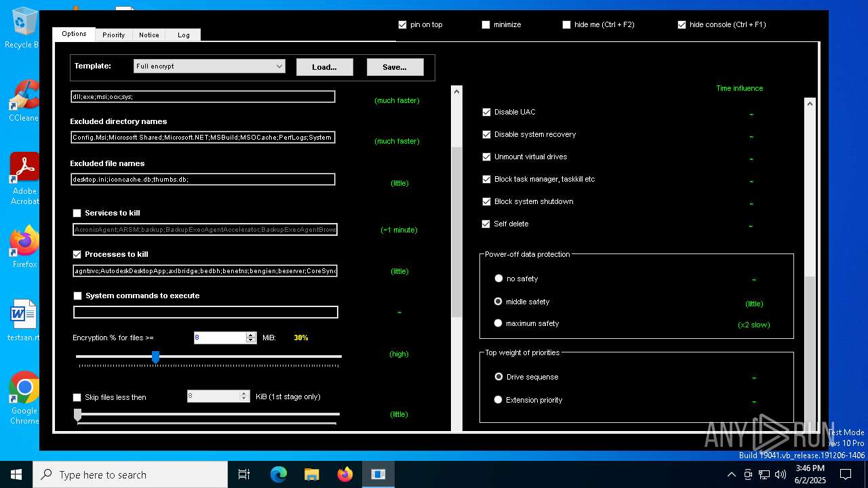Click encryption percentage slider thumb
The image size is (868, 488).
pos(155,357)
